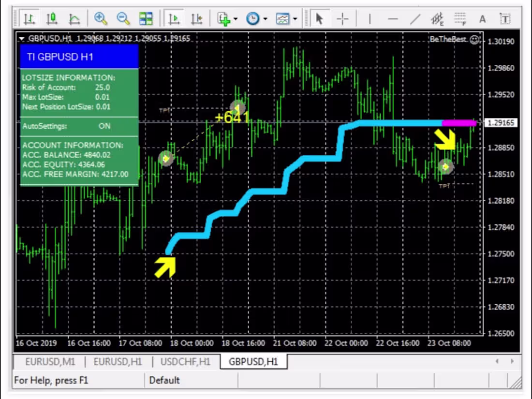The height and width of the screenshot is (399, 532).
Task: Select the line chart icon
Action: click(75, 18)
